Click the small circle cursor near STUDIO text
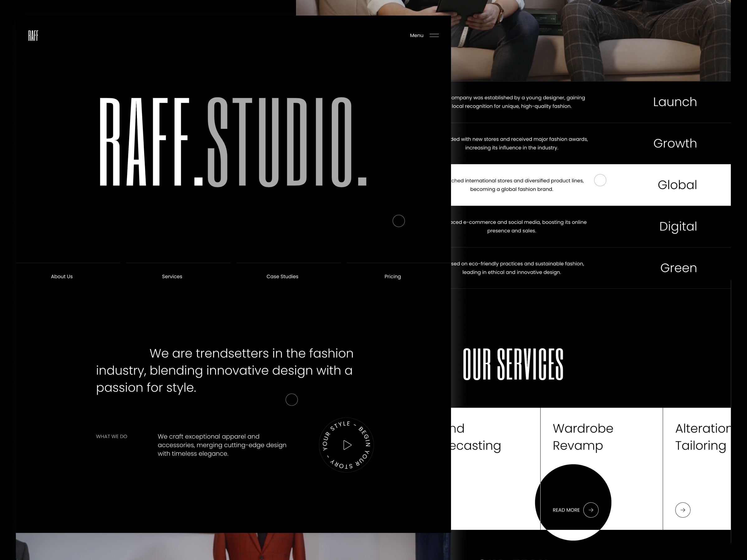This screenshot has width=747, height=560. pyautogui.click(x=398, y=221)
